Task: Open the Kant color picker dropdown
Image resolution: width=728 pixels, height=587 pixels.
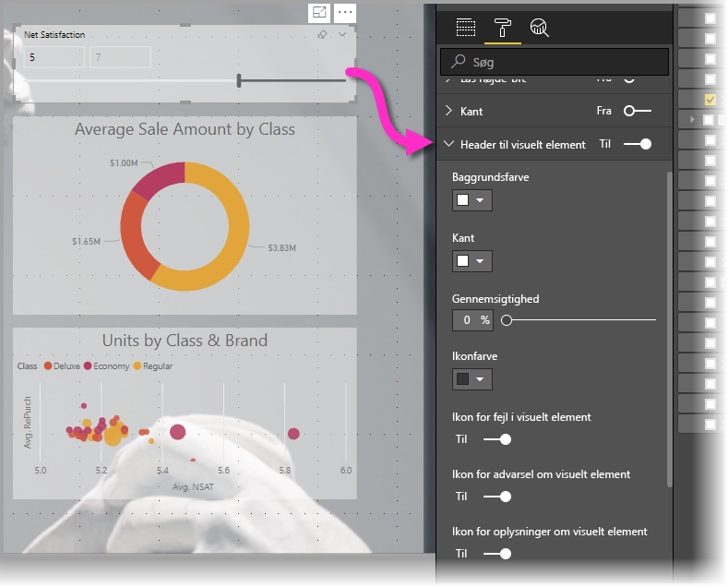Action: 472,261
